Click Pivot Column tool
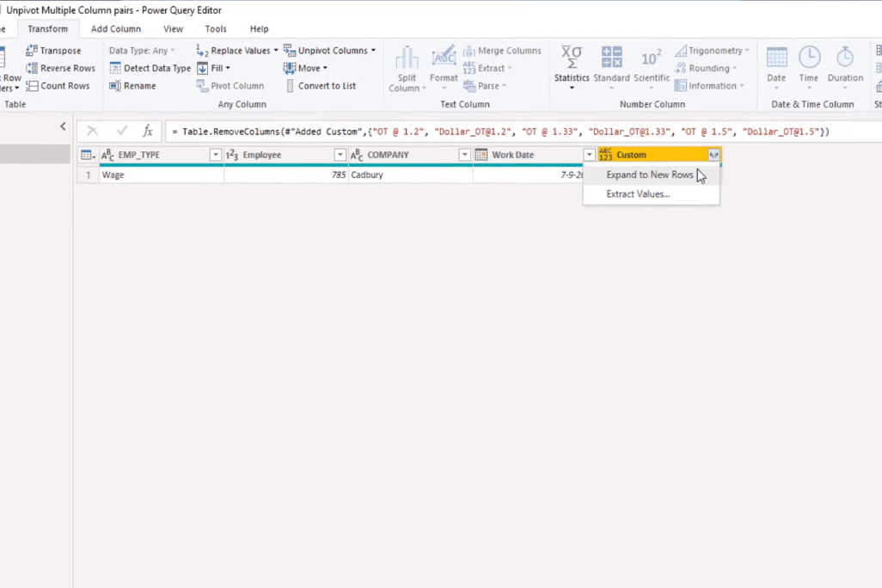The width and height of the screenshot is (882, 588). point(230,85)
